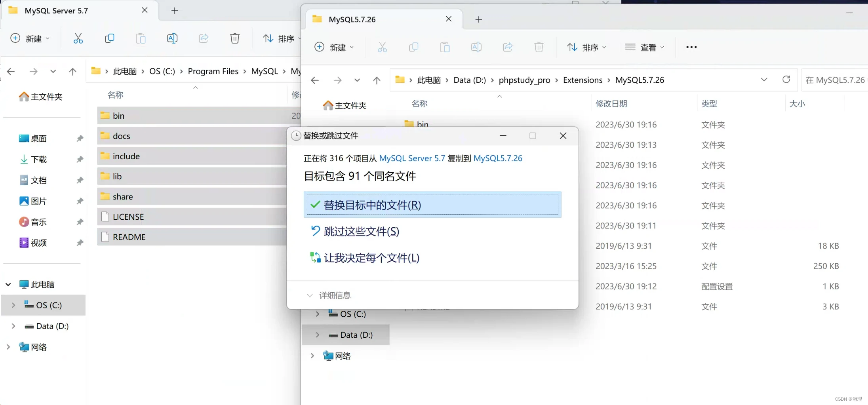868x405 pixels.
Task: Go up one level in MySQL Server 5.7 window
Action: coord(72,72)
